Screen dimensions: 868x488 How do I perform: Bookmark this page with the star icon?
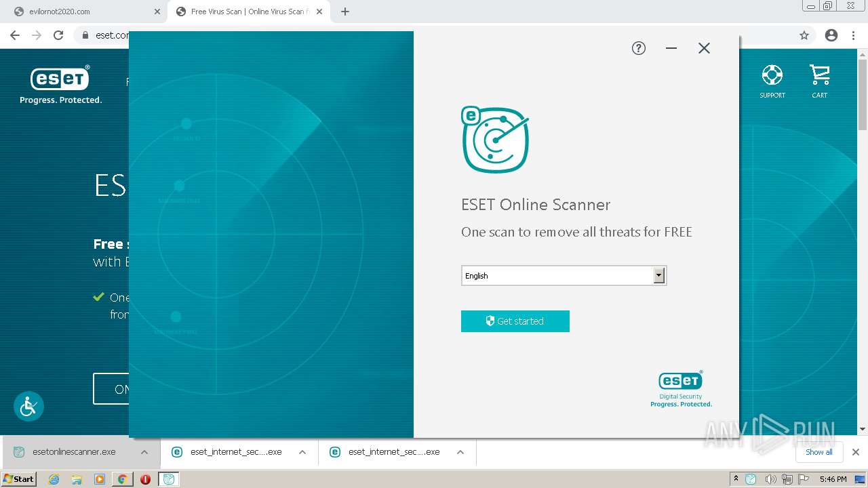point(804,35)
